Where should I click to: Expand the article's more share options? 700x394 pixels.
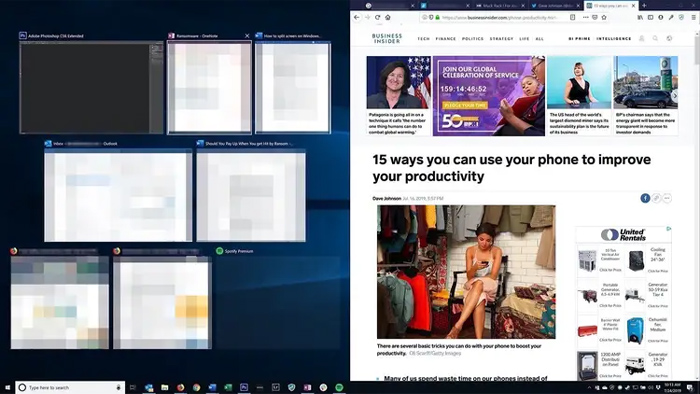pos(667,198)
